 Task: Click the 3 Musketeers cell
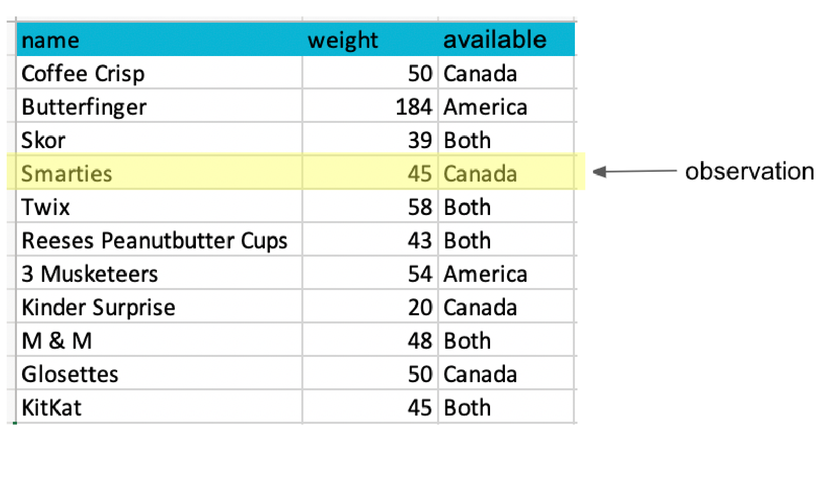coord(89,274)
